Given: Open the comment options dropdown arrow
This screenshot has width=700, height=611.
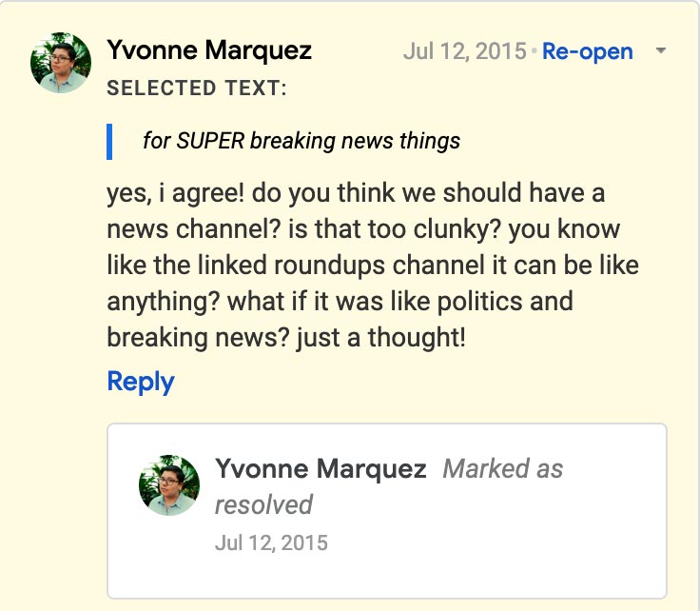Looking at the screenshot, I should 661,50.
